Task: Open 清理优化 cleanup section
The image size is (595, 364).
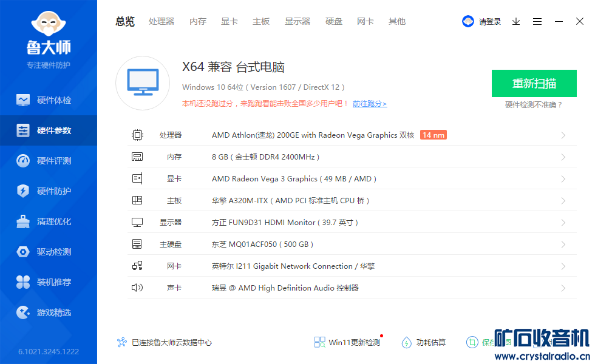Action: [x=49, y=221]
